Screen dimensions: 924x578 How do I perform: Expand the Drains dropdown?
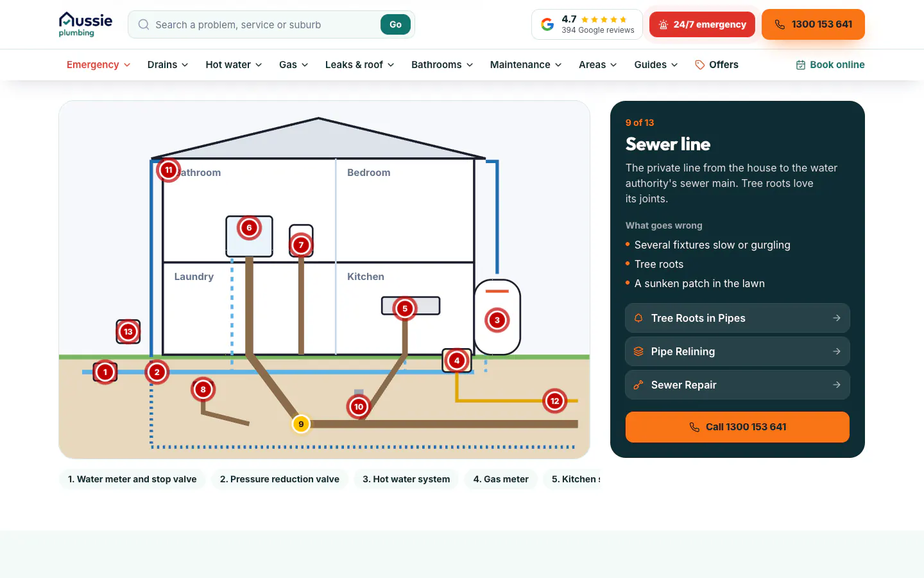click(168, 65)
